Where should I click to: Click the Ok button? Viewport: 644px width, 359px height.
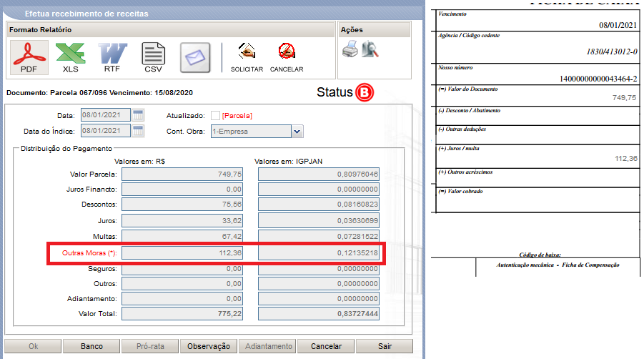[x=34, y=346]
